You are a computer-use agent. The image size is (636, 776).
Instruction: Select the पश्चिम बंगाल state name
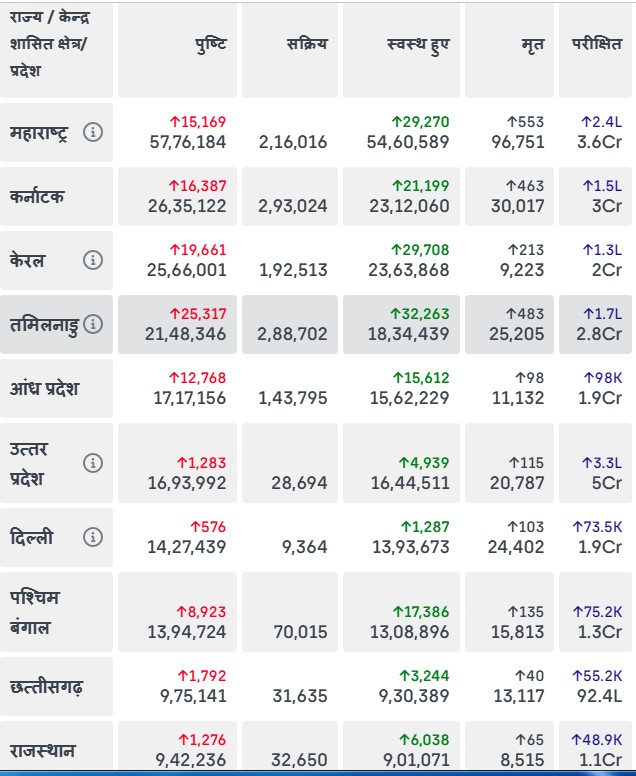click(35, 612)
